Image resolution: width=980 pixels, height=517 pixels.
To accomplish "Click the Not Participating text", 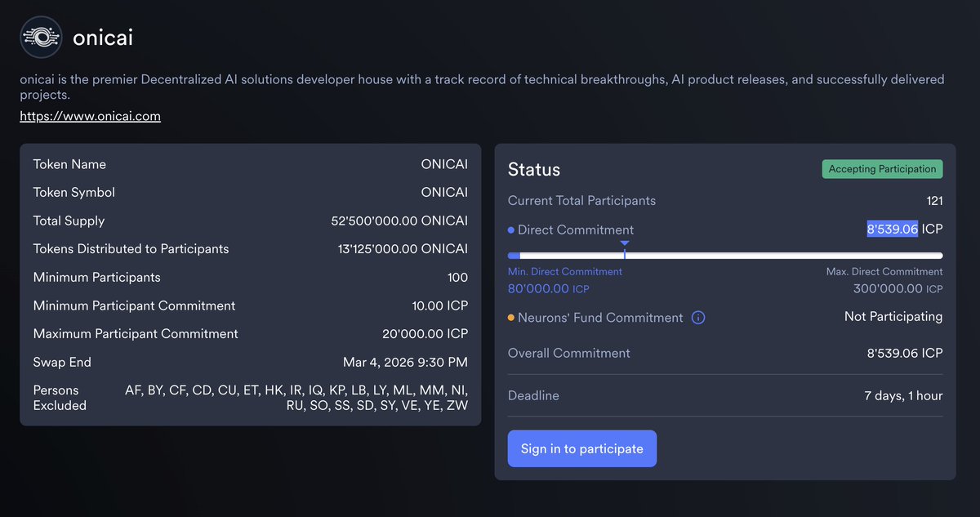I will [893, 317].
